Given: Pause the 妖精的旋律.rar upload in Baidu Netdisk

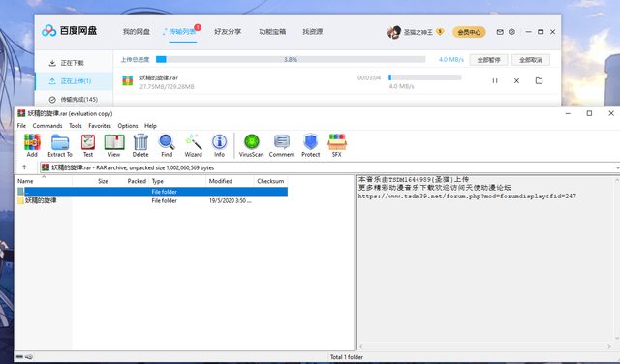Looking at the screenshot, I should click(x=495, y=80).
